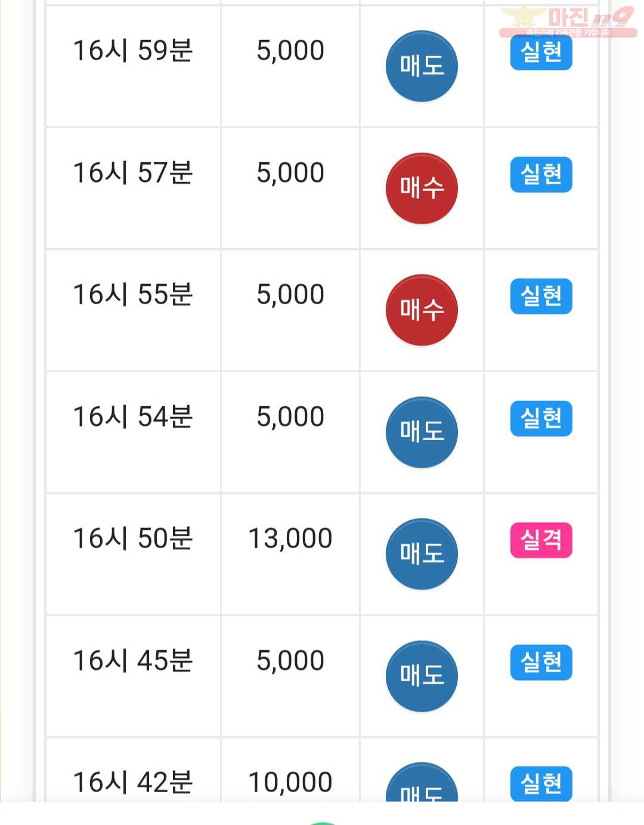Viewport: 644px width, 825px height.
Task: Click the partially visible 매도 circle for 16시 42분
Action: tap(422, 782)
